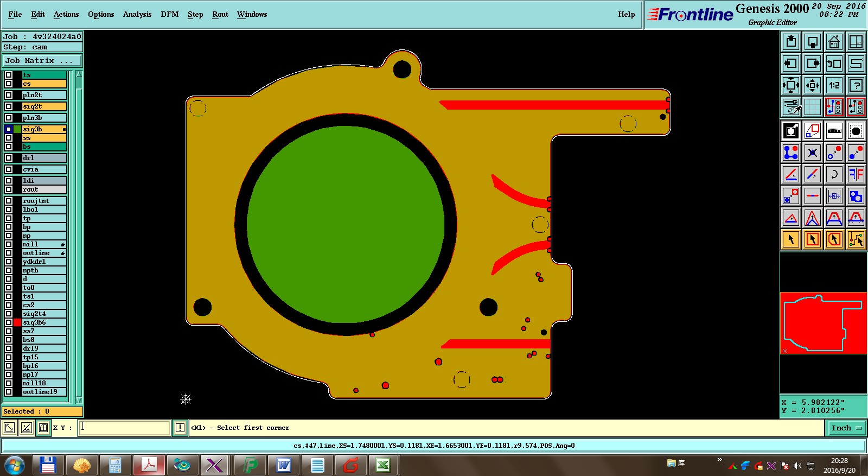868x476 pixels.
Task: Toggle the sig3b6 layer checkbox
Action: tap(9, 322)
